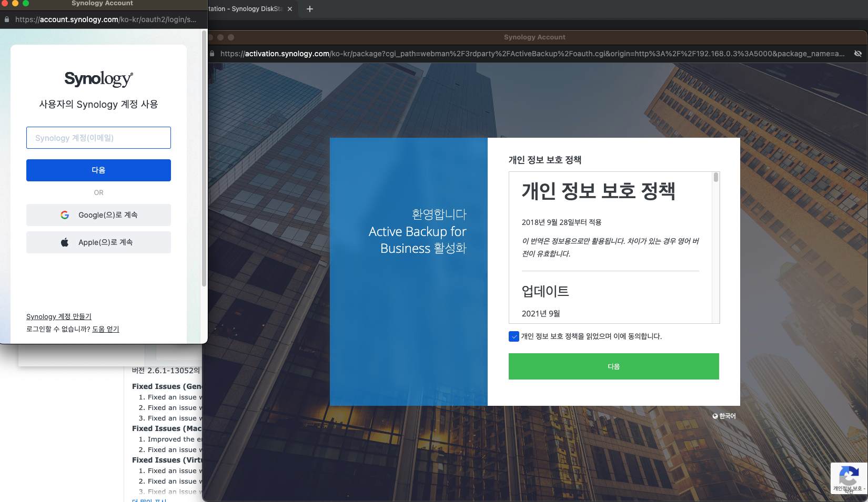
Task: Click the '업데이트' heading in policy
Action: coord(545,291)
